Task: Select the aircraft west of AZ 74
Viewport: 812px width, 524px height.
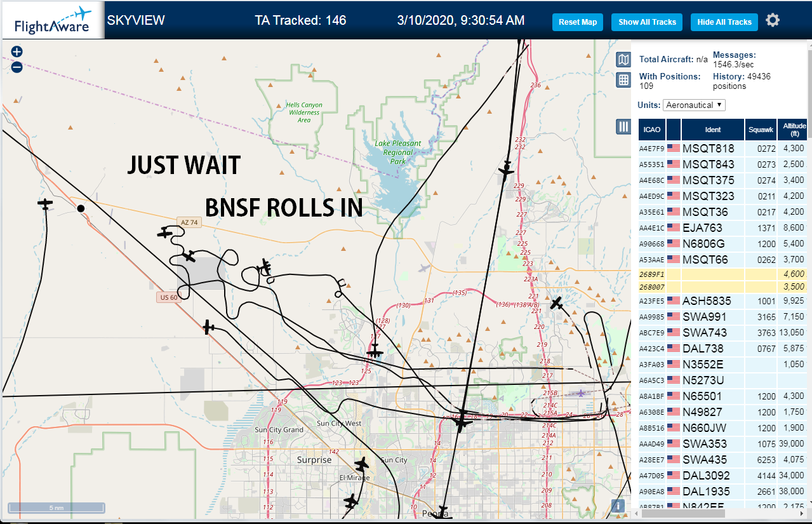Action: point(45,204)
